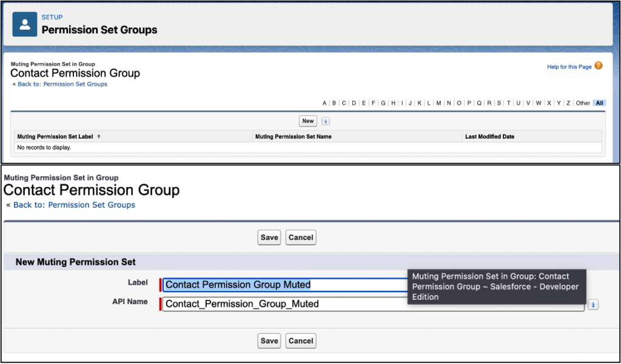Click the info icon next to API Name field
The image size is (621, 364).
593,305
